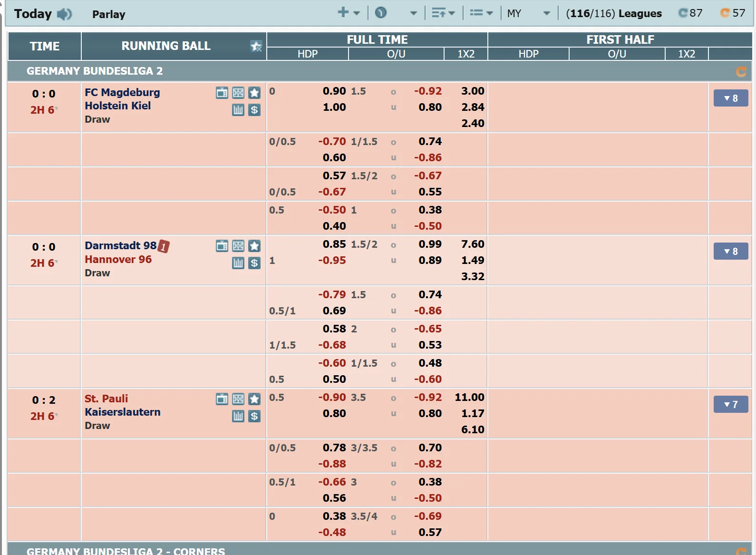756x555 pixels.
Task: Toggle the sound speaker icon beside Today
Action: point(64,14)
